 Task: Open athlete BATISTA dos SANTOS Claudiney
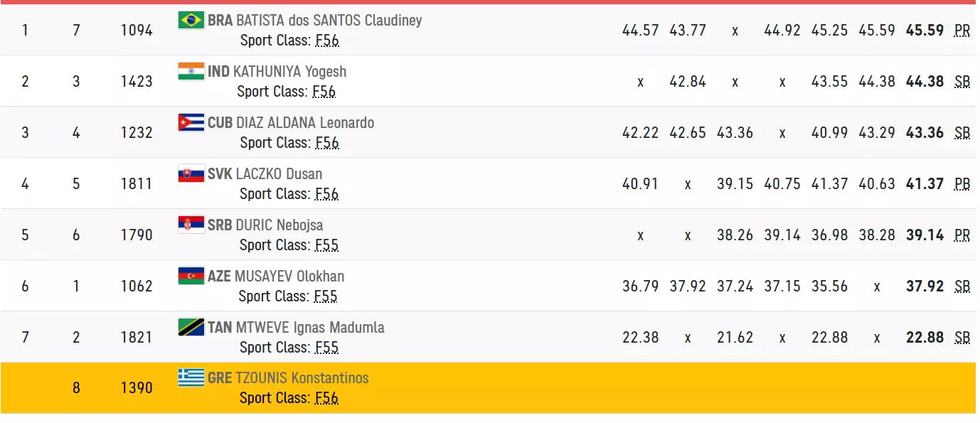329,21
